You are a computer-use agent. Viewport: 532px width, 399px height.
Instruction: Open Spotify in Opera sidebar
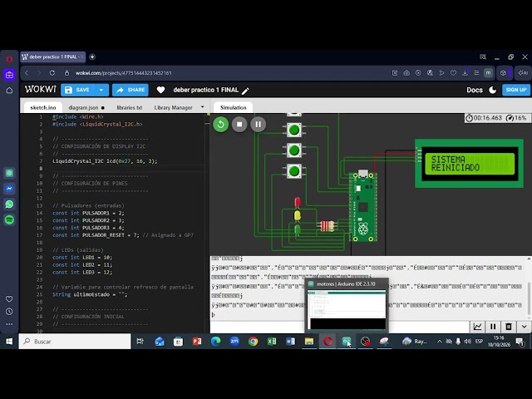(x=9, y=219)
